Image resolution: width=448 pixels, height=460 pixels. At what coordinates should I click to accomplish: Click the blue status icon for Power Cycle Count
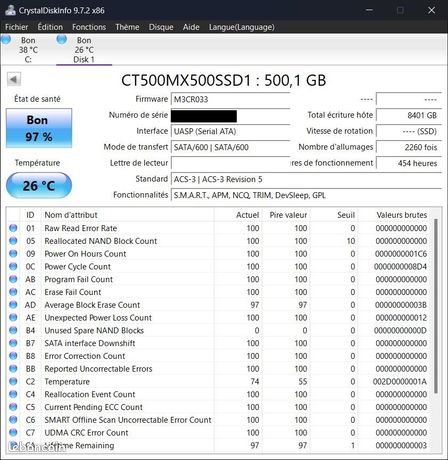pyautogui.click(x=13, y=266)
